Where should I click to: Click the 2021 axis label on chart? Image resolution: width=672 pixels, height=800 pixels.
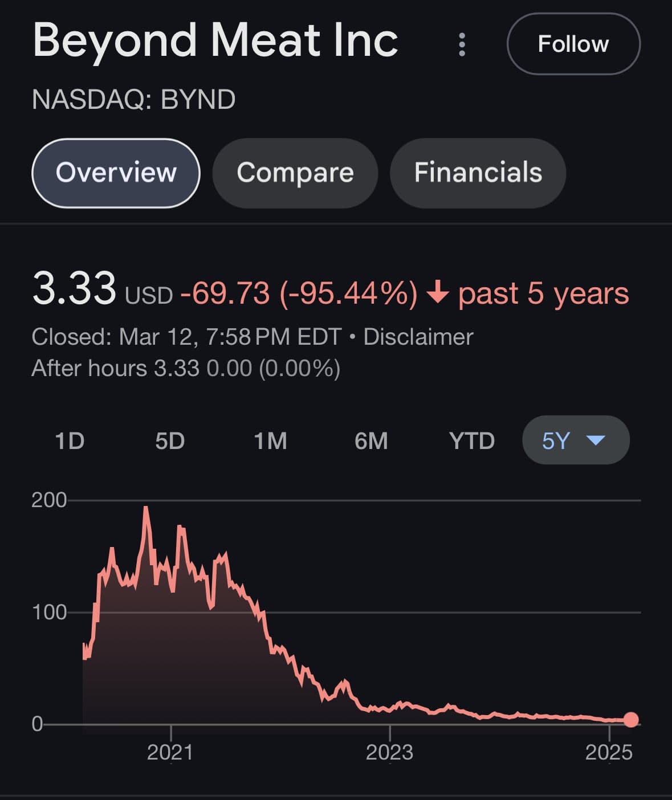pos(170,752)
